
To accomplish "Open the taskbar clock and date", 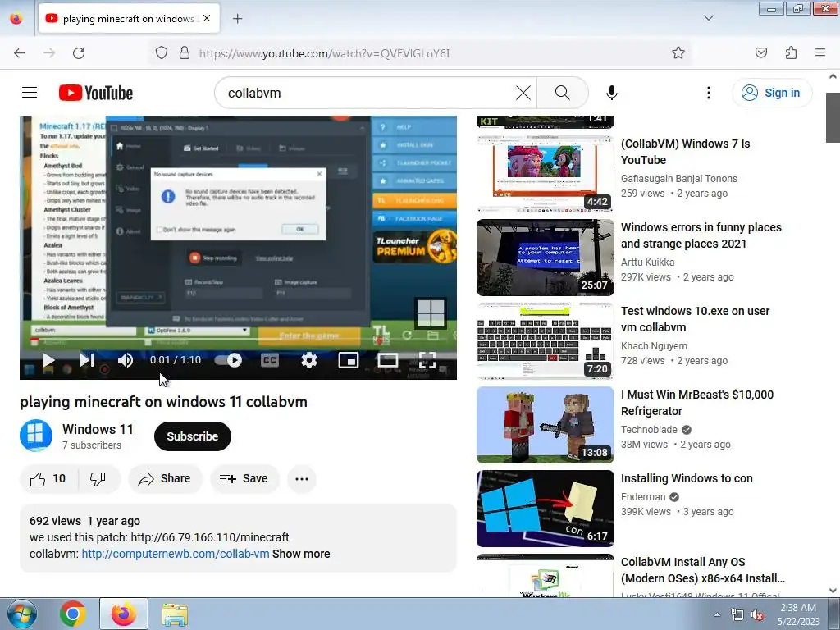I will [798, 614].
